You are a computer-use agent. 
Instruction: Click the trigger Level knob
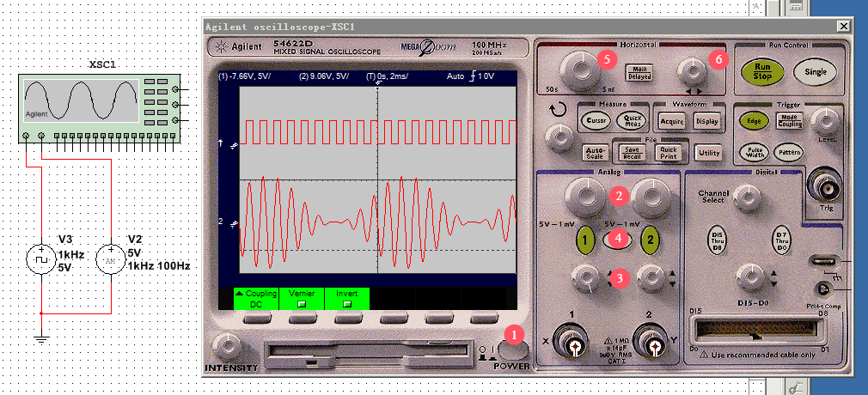click(825, 120)
